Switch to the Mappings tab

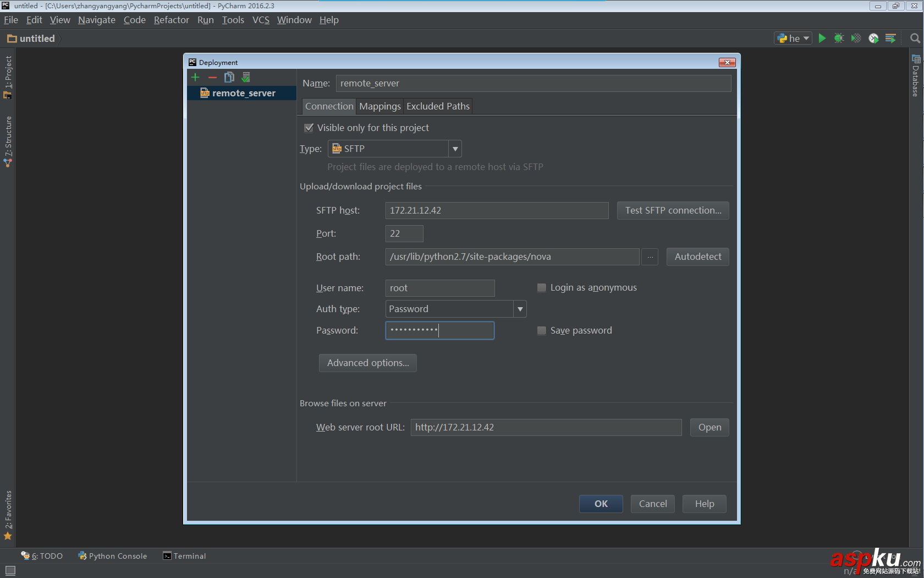click(x=380, y=106)
